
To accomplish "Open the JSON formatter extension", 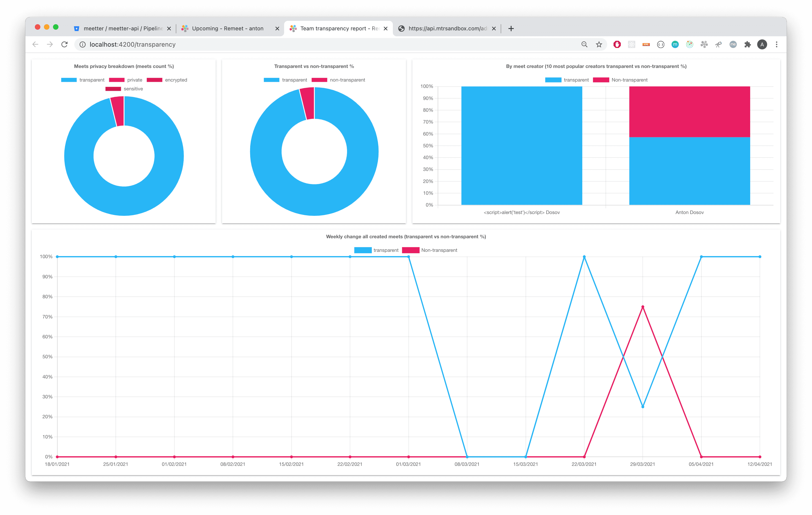I will 661,44.
